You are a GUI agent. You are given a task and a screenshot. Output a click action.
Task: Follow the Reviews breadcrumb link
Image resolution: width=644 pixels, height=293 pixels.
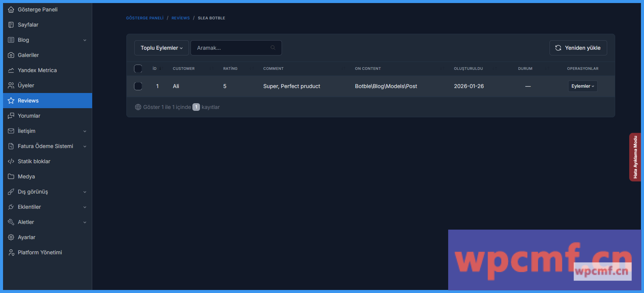pyautogui.click(x=180, y=18)
